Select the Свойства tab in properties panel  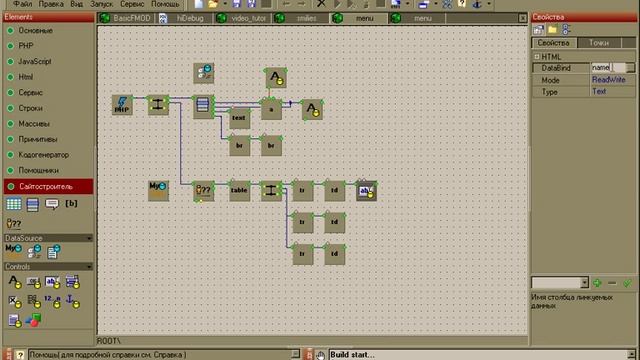pyautogui.click(x=553, y=43)
